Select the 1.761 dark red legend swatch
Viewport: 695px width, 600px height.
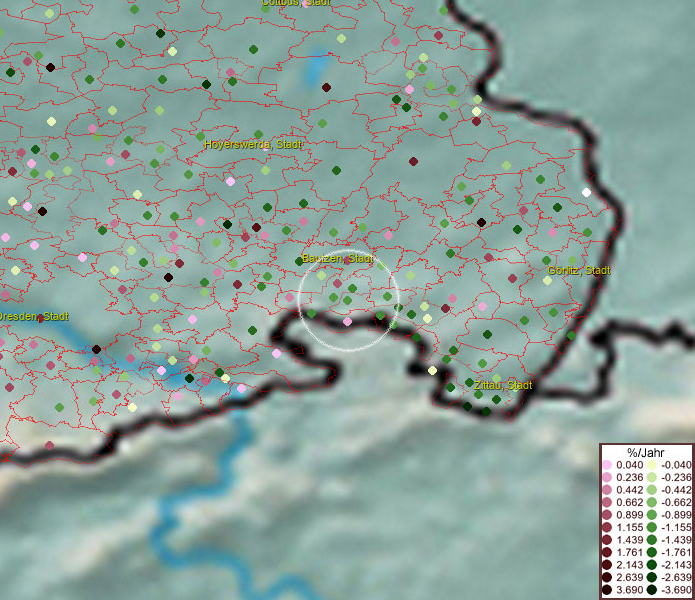pos(609,552)
